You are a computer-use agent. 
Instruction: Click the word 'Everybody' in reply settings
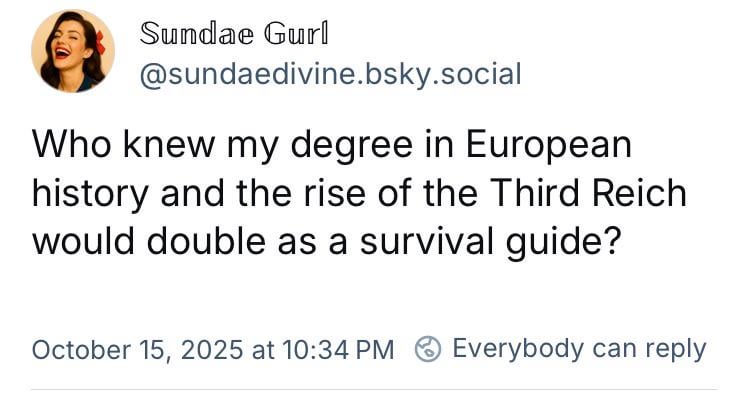pos(518,349)
